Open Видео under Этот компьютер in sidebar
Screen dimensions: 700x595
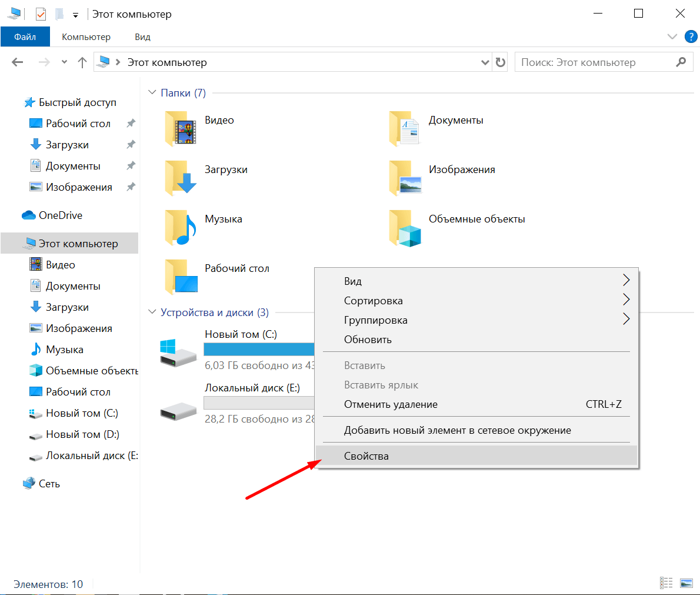[x=52, y=264]
